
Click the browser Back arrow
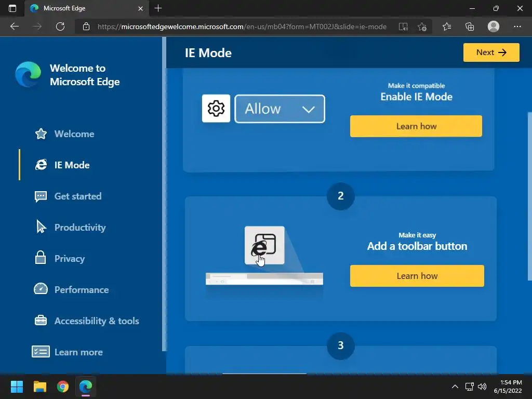tap(15, 26)
